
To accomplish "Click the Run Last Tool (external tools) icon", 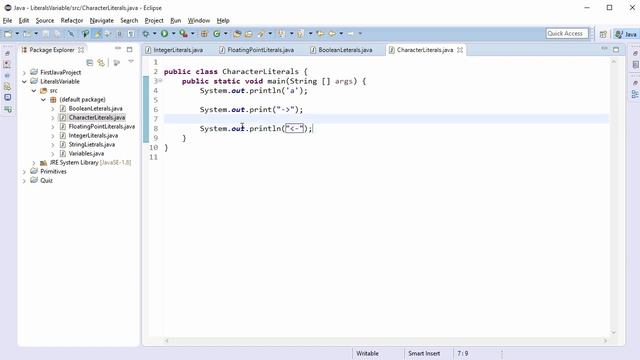I will [184, 34].
